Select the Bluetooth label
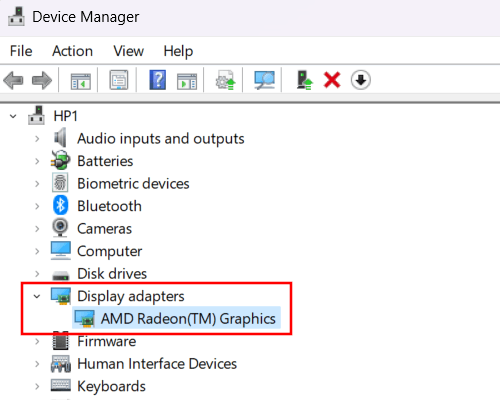 [109, 206]
